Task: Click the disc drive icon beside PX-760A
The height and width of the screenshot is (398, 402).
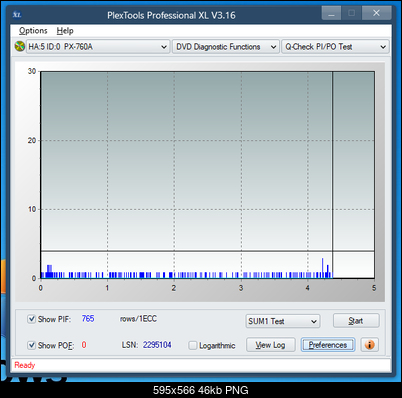Action: tap(20, 46)
